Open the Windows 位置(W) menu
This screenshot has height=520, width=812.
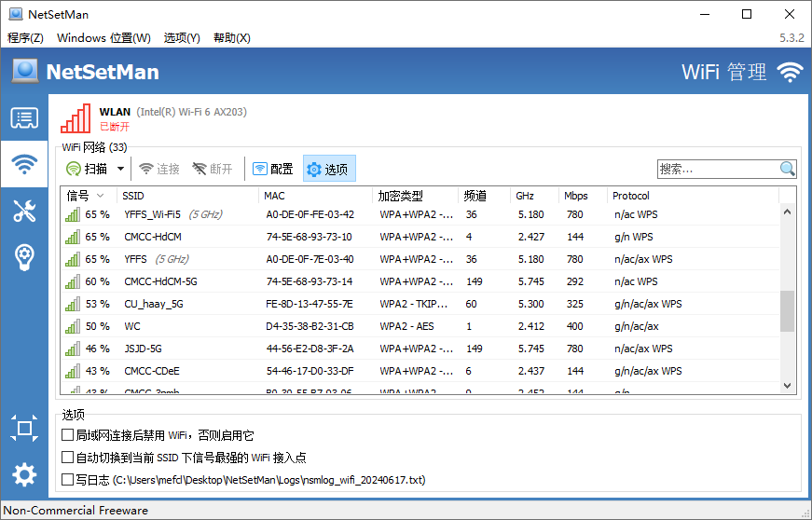(x=103, y=38)
